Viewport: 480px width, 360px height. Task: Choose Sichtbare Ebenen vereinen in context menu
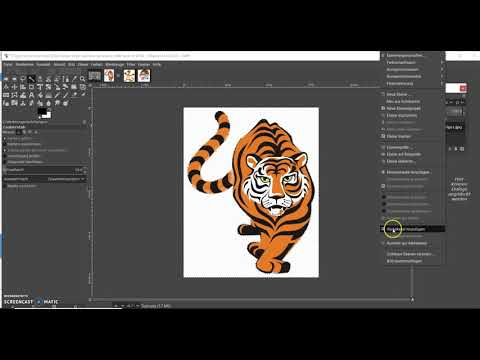(413, 254)
